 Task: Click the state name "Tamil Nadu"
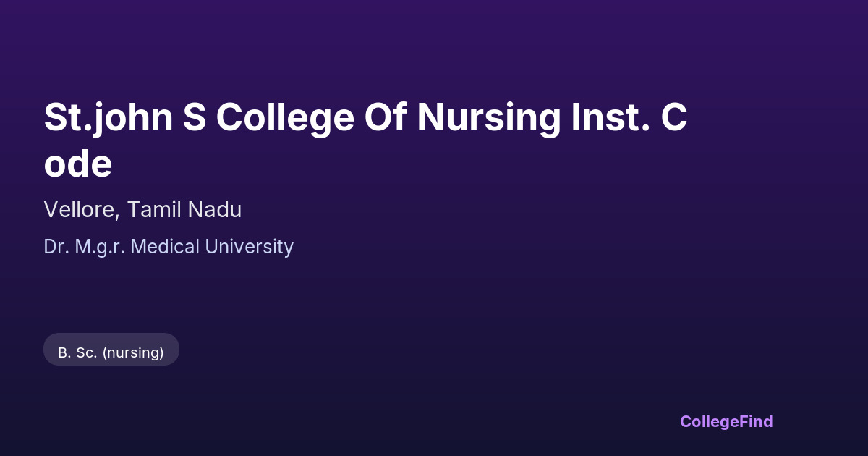pos(184,209)
